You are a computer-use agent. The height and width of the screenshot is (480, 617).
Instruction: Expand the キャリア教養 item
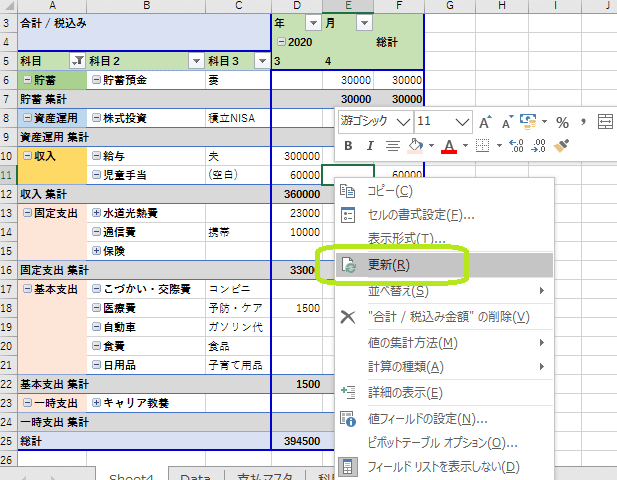coord(96,402)
